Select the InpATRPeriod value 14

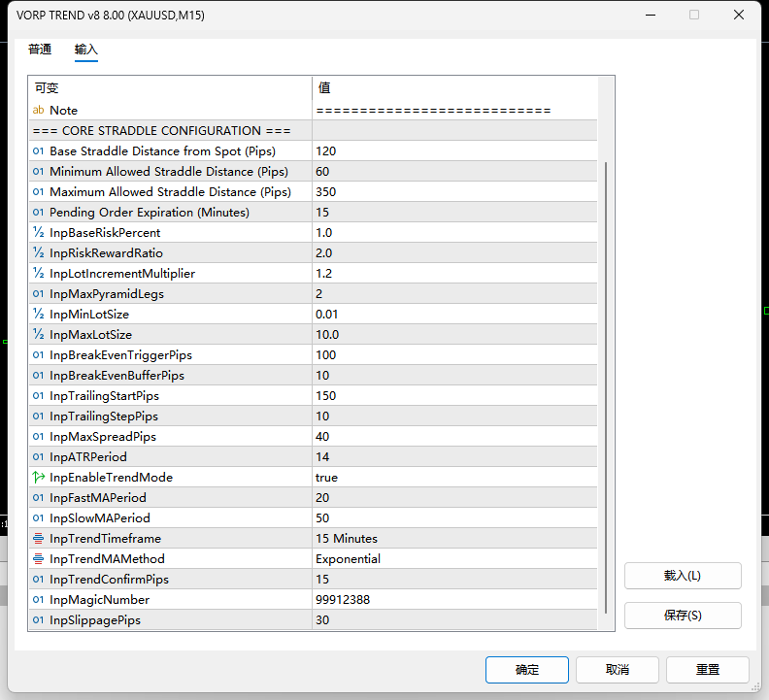click(454, 456)
